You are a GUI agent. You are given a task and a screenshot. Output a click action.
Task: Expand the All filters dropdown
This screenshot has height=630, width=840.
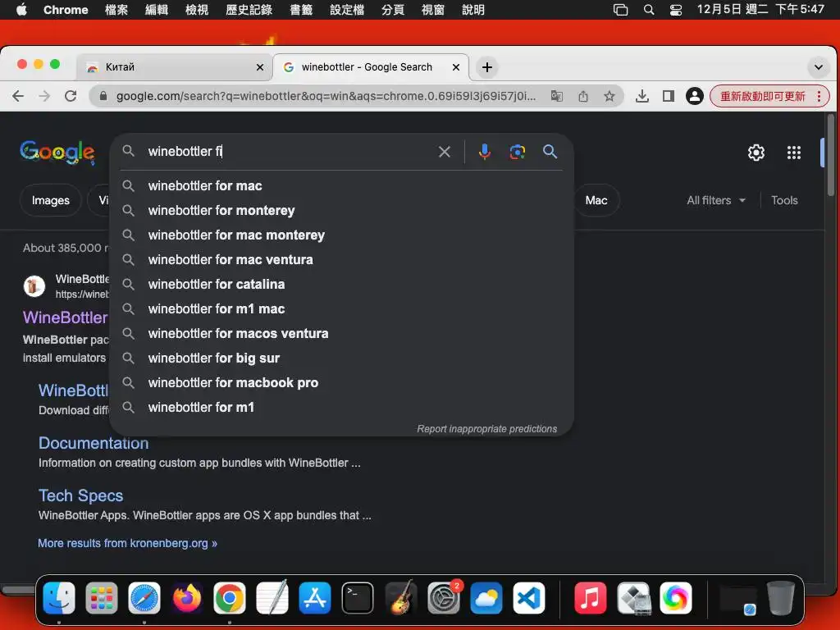point(715,200)
